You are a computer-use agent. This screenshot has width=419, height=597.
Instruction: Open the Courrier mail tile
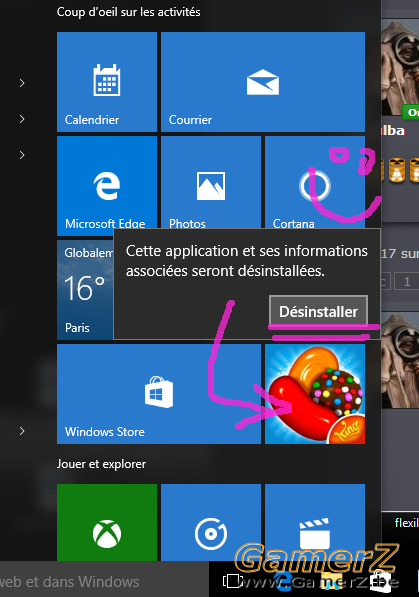pyautogui.click(x=263, y=82)
